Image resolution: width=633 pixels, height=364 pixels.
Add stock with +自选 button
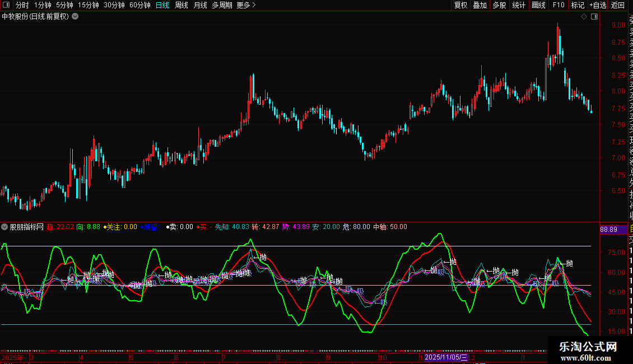click(x=597, y=5)
